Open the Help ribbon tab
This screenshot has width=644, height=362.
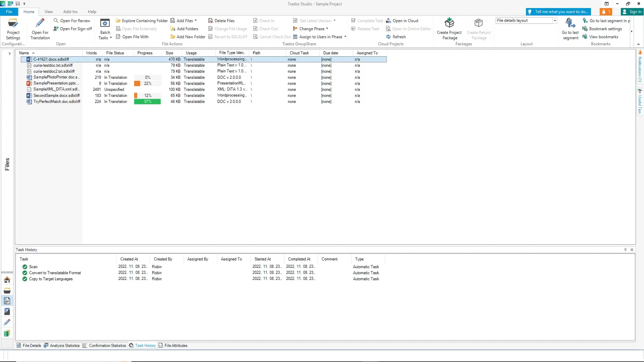pyautogui.click(x=92, y=12)
